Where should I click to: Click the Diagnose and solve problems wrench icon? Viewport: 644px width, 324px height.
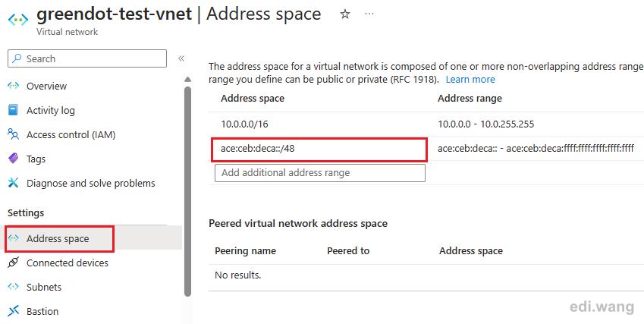(x=13, y=183)
